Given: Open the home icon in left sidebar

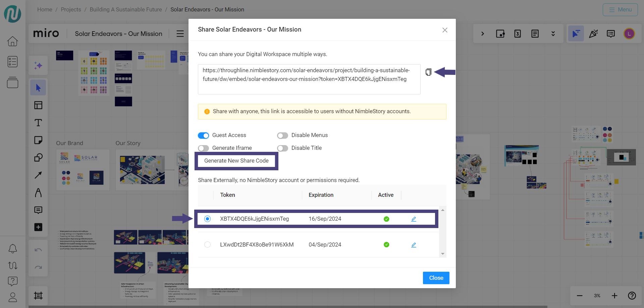Looking at the screenshot, I should (13, 41).
